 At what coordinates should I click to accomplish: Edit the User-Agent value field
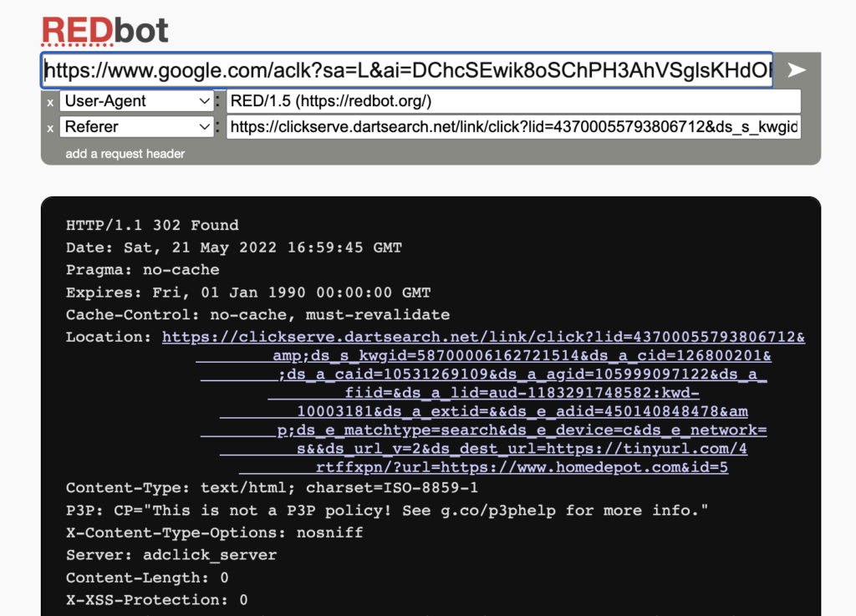(514, 101)
